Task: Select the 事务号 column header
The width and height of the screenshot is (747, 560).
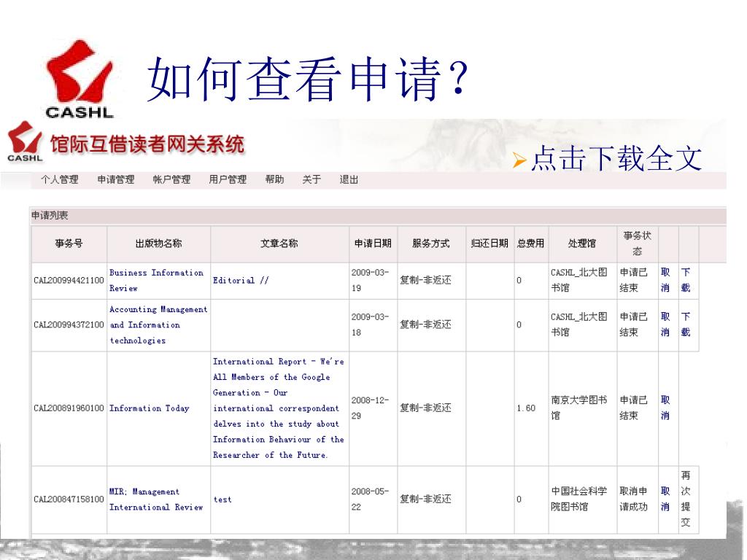Action: [x=69, y=244]
